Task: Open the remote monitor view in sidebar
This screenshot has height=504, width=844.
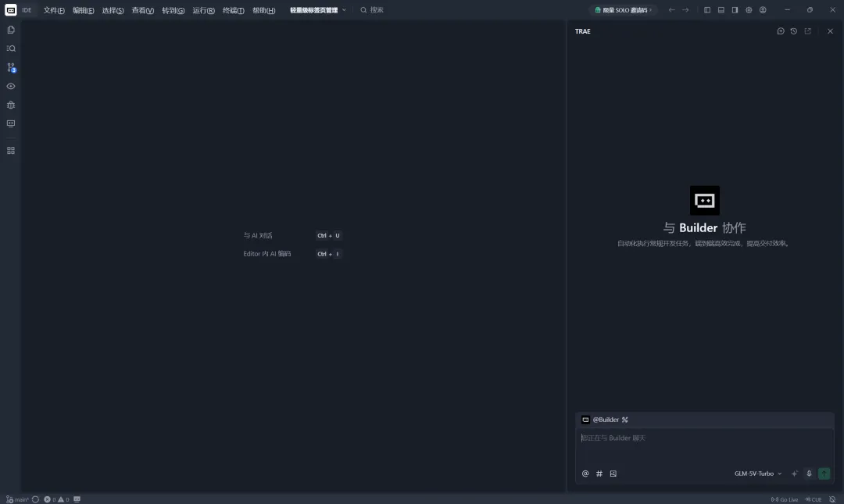Action: (x=11, y=123)
